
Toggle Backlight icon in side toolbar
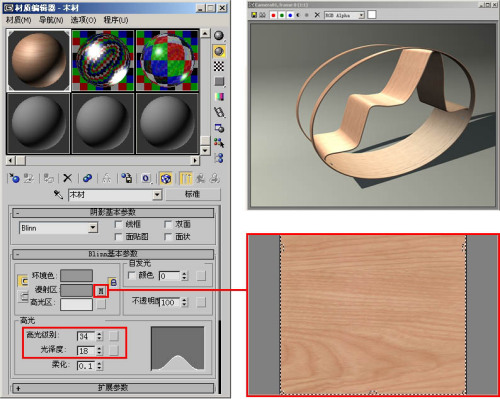(x=219, y=51)
